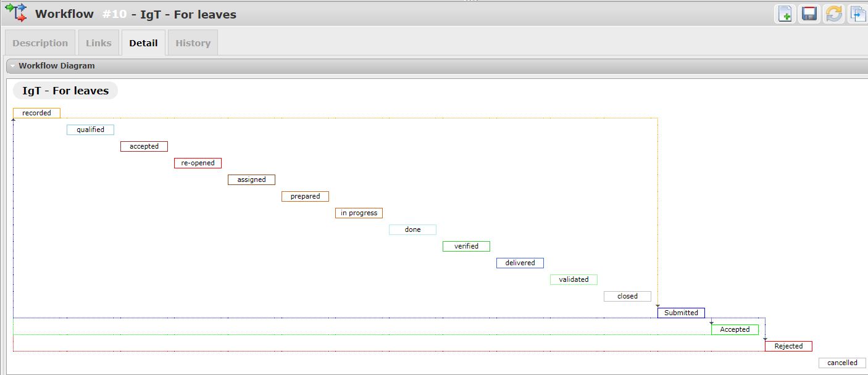Viewport: 868px width, 375px height.
Task: Select the 'in progress' status node
Action: (359, 213)
